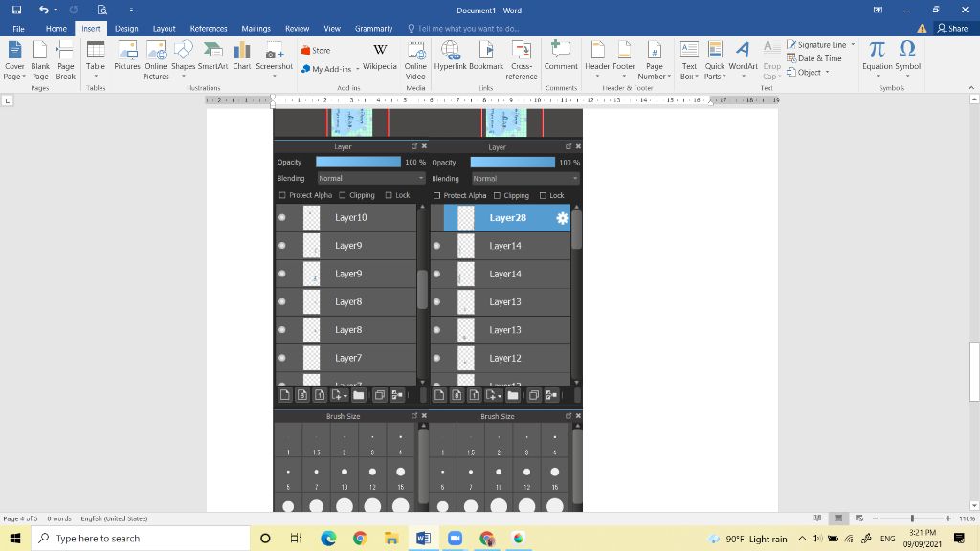Collapse the ribbon with the chevron

[970, 87]
